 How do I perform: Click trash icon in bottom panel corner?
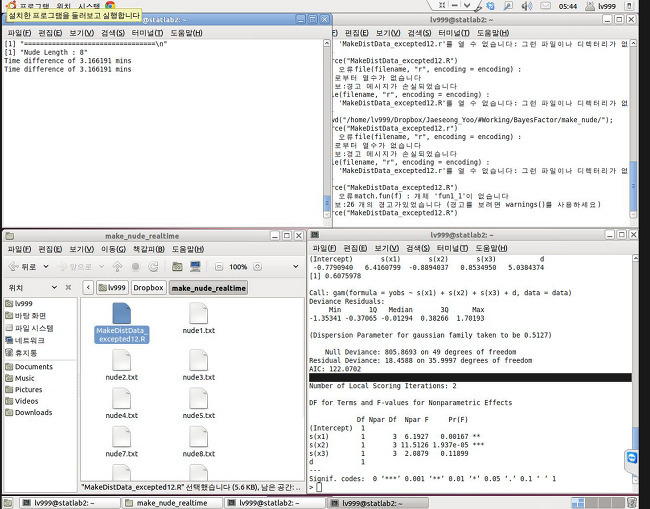(631, 503)
